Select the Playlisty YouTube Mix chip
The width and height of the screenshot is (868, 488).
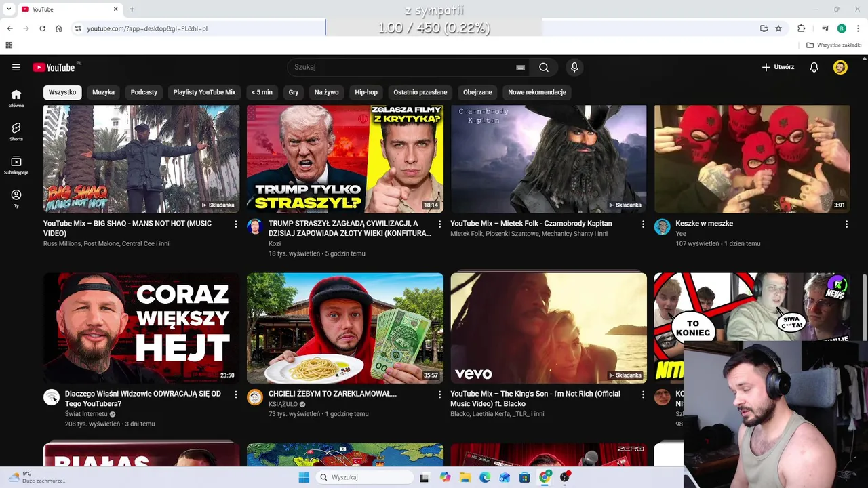point(204,92)
